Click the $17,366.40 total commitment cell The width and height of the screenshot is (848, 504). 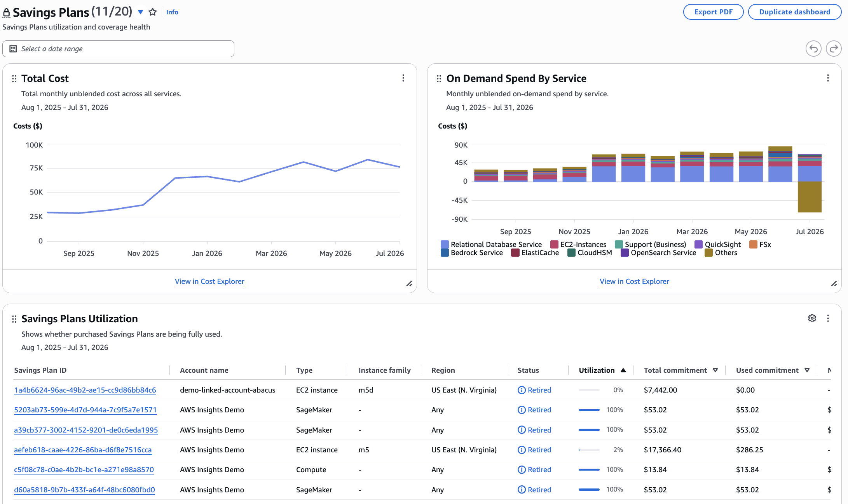(663, 450)
